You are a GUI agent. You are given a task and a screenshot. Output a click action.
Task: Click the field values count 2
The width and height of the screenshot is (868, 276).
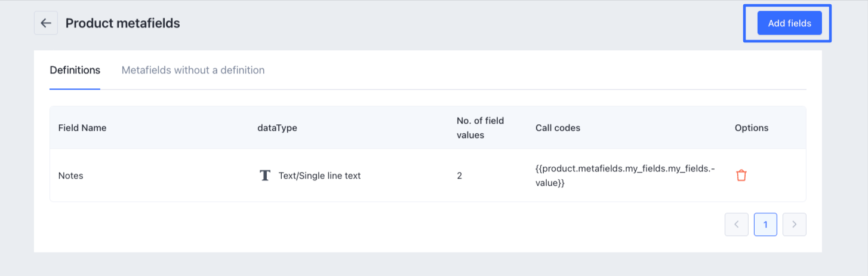tap(460, 176)
